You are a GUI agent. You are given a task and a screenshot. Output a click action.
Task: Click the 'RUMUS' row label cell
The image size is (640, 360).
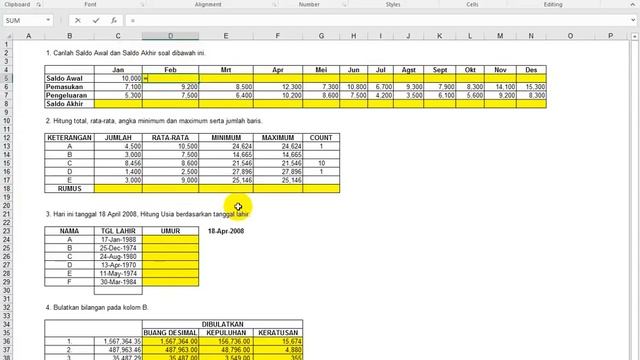pos(69,189)
